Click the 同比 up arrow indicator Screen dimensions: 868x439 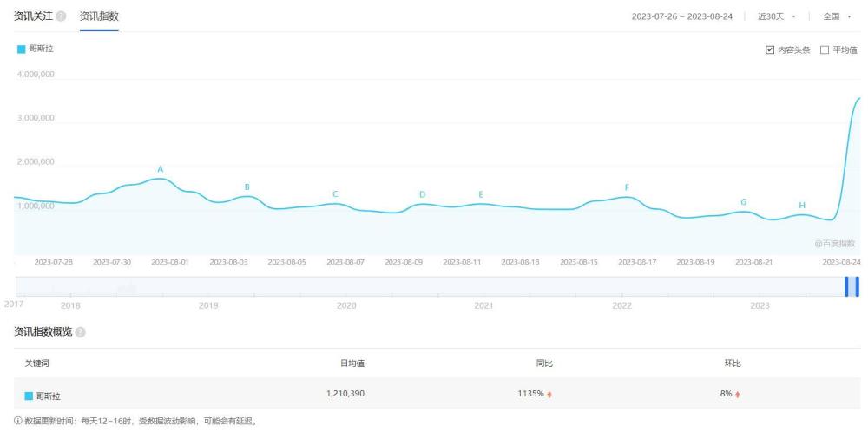click(549, 395)
